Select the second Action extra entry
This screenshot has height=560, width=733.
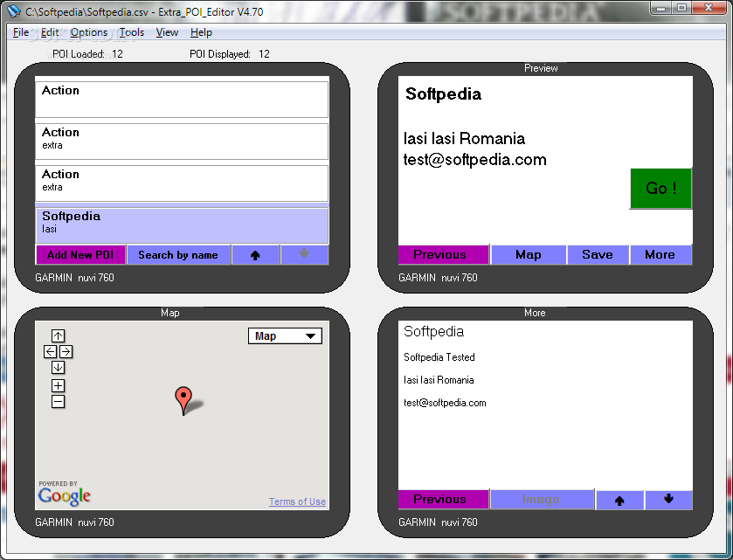point(182,142)
